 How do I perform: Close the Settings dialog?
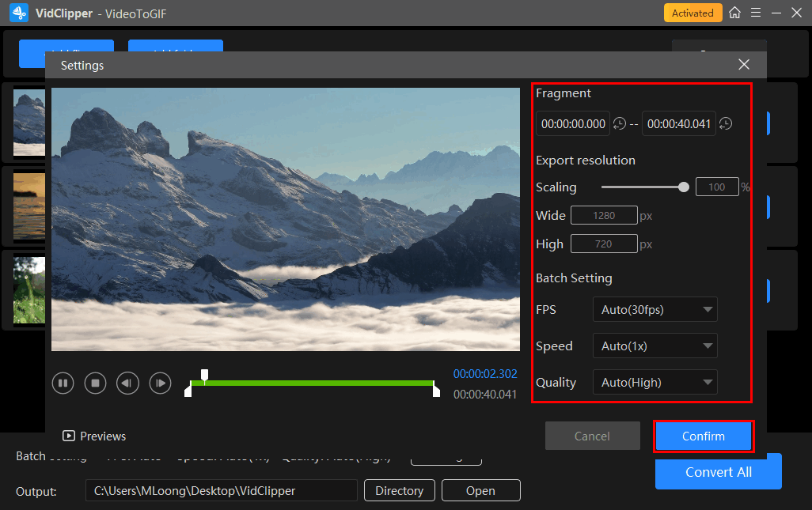743,65
